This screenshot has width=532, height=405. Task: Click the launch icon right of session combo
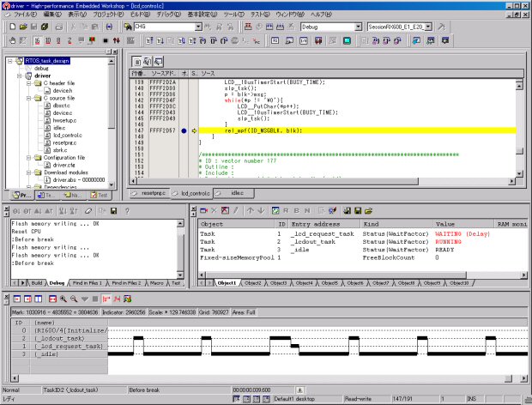pos(441,27)
